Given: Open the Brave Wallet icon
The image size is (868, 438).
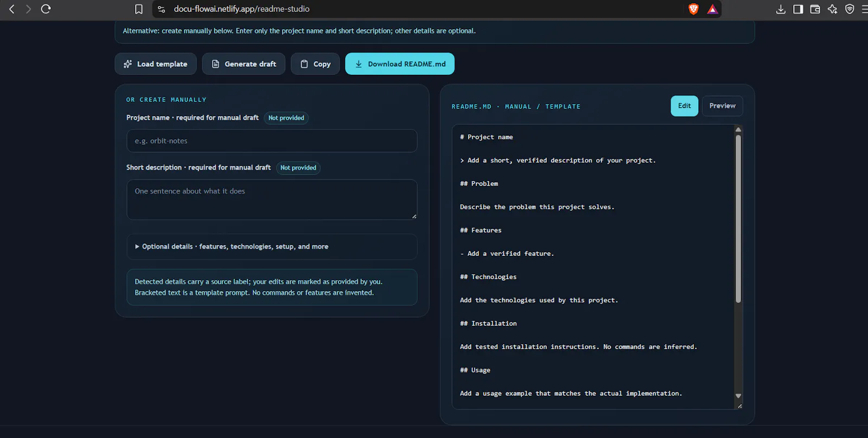Looking at the screenshot, I should click(x=815, y=9).
